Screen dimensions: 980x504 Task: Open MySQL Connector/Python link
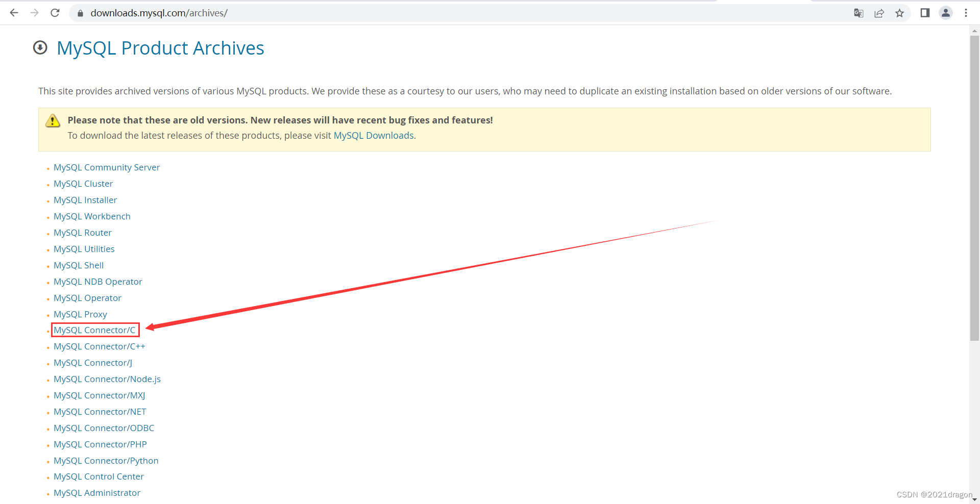106,461
